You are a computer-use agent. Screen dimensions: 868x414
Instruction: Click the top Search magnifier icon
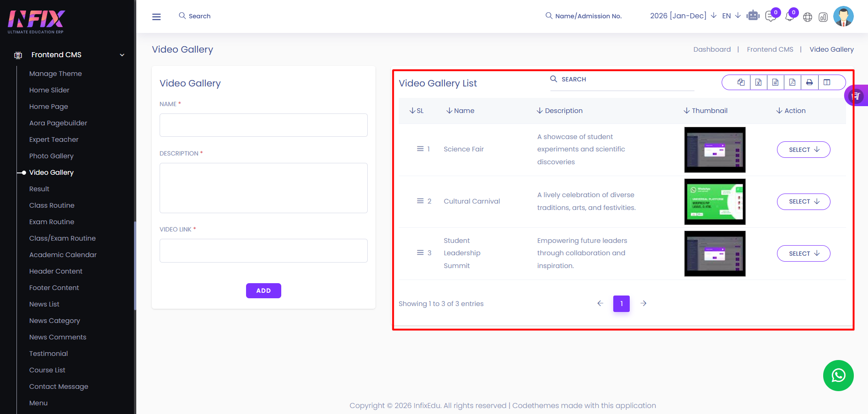[x=182, y=16]
